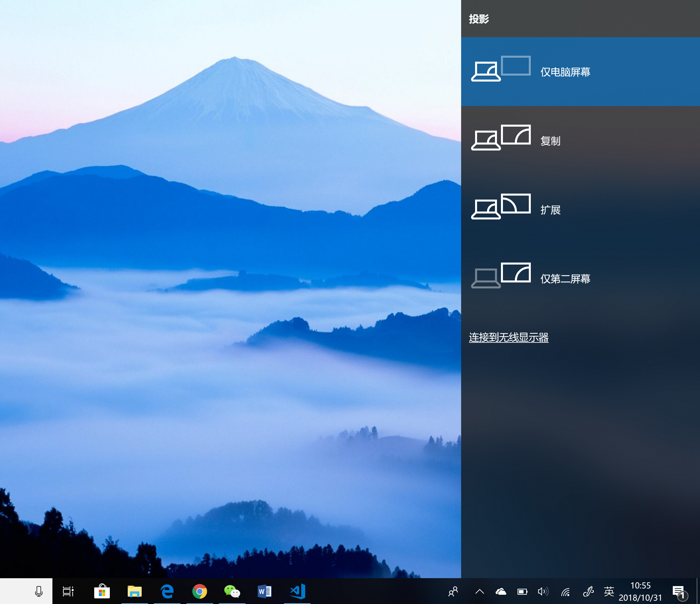Choose the 复制 duplicate display option
This screenshot has width=700, height=604.
581,141
